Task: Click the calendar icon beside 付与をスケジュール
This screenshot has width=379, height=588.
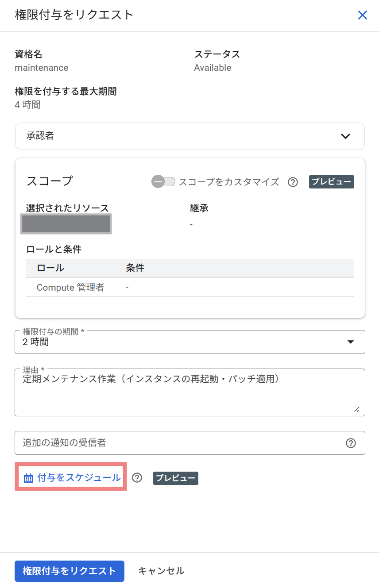Action: [28, 478]
